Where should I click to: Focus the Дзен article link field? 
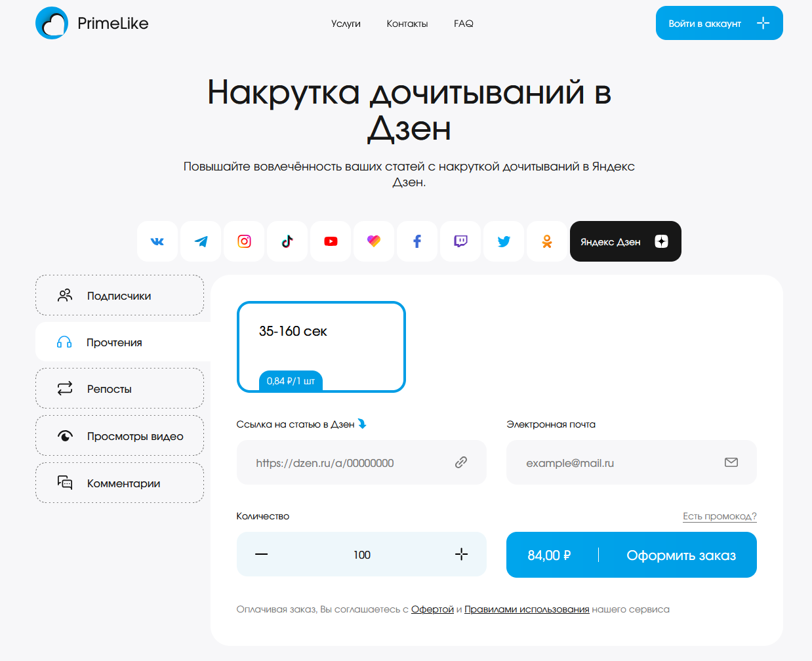[x=361, y=462]
